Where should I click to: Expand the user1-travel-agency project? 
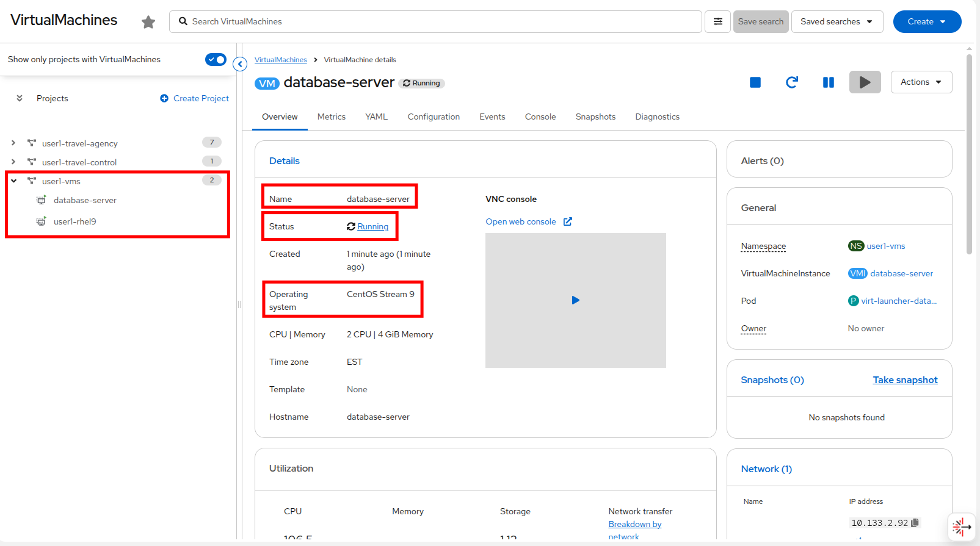(x=13, y=143)
